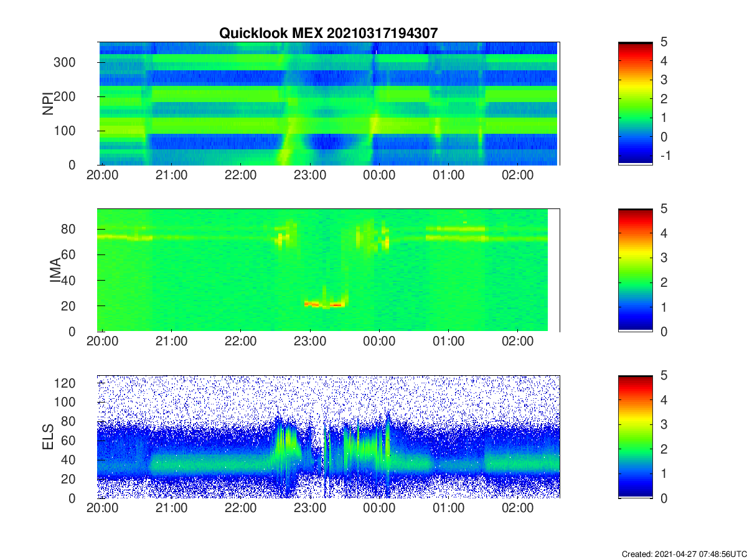Click the IMA spectrogram plot area
This screenshot has height=560, width=747.
[329, 270]
